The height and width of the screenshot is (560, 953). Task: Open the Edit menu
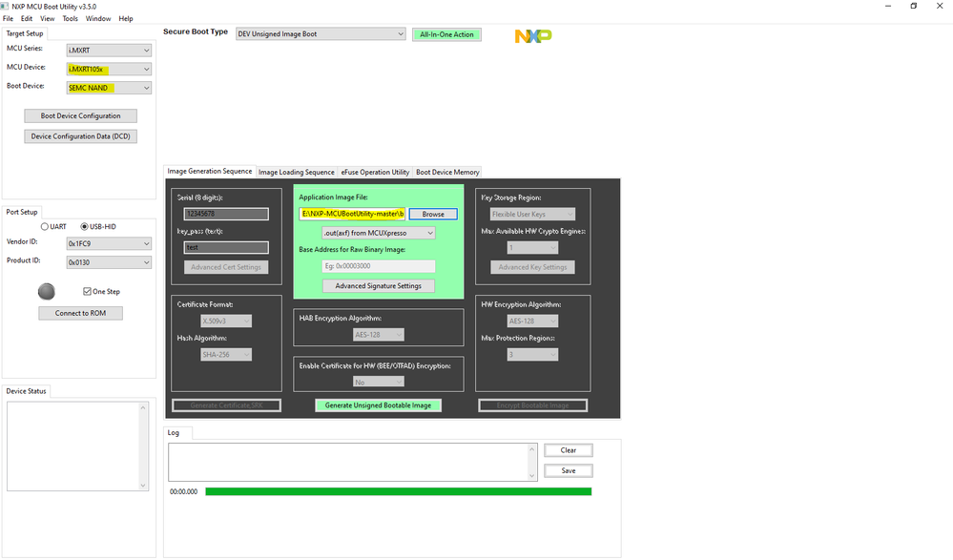pos(27,18)
